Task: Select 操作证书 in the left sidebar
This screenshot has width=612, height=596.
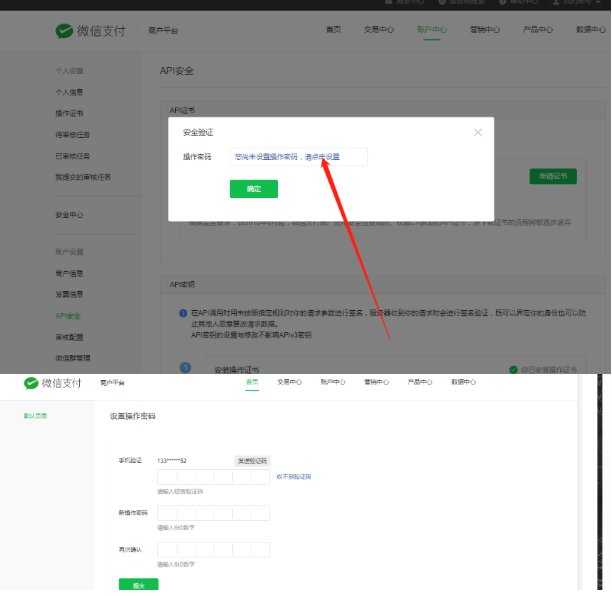Action: 69,113
